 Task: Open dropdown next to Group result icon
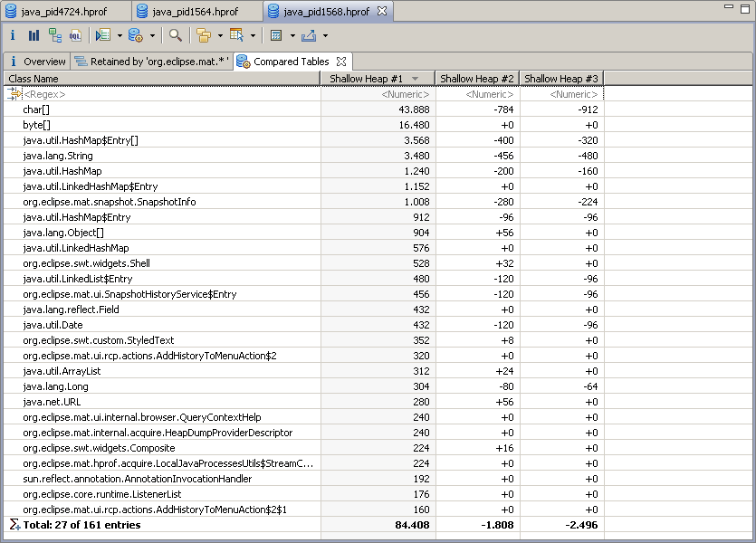tap(220, 35)
